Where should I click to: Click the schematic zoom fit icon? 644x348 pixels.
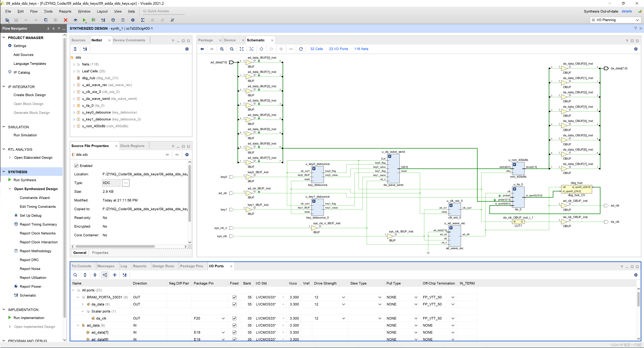(x=242, y=49)
